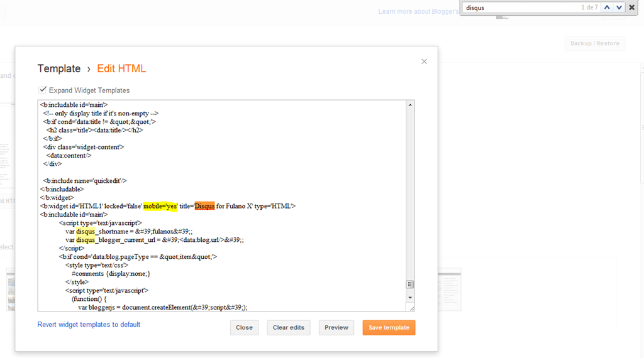Click the b:include name='quickedit' line
This screenshot has height=358, width=644.
point(85,181)
